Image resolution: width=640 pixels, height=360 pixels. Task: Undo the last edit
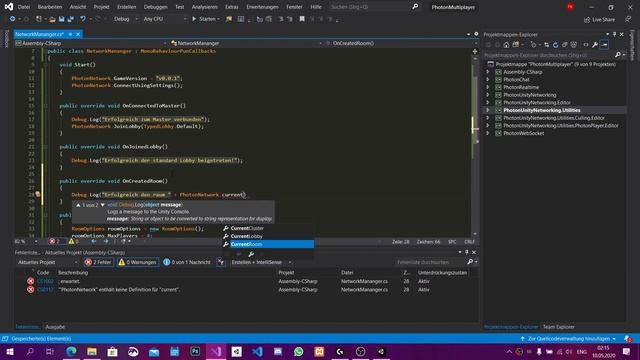(83, 19)
